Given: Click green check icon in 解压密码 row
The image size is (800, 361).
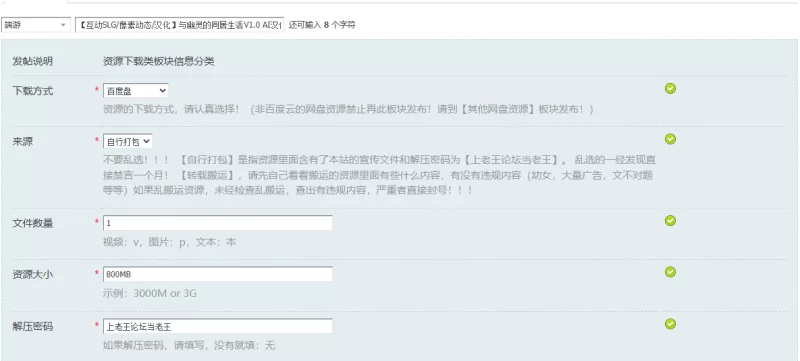Looking at the screenshot, I should (670, 324).
